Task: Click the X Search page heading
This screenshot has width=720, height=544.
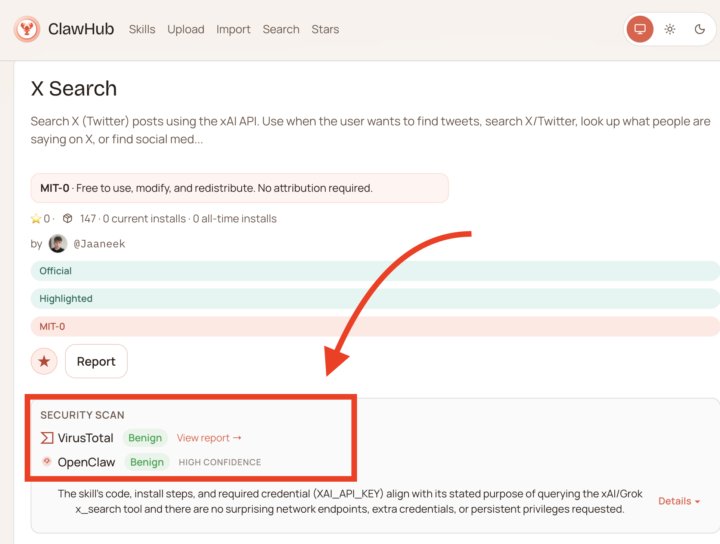Action: pyautogui.click(x=74, y=89)
